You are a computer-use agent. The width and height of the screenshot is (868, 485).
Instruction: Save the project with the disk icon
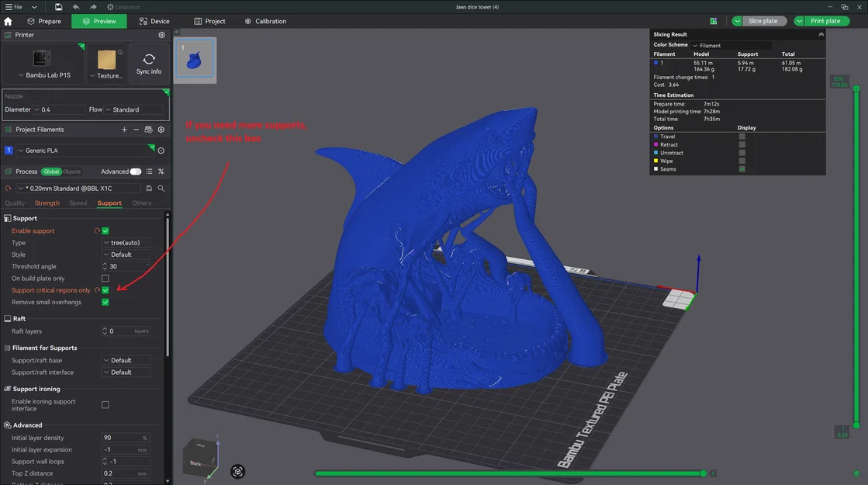click(x=58, y=7)
